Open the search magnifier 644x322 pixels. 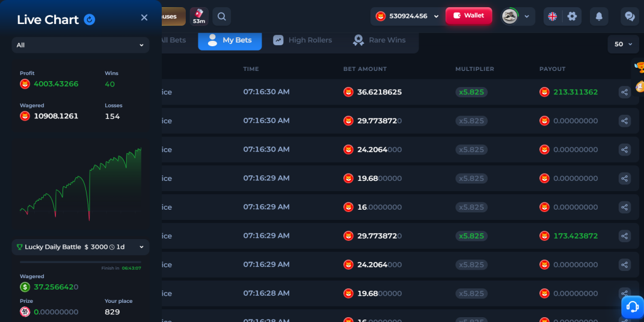pos(222,16)
